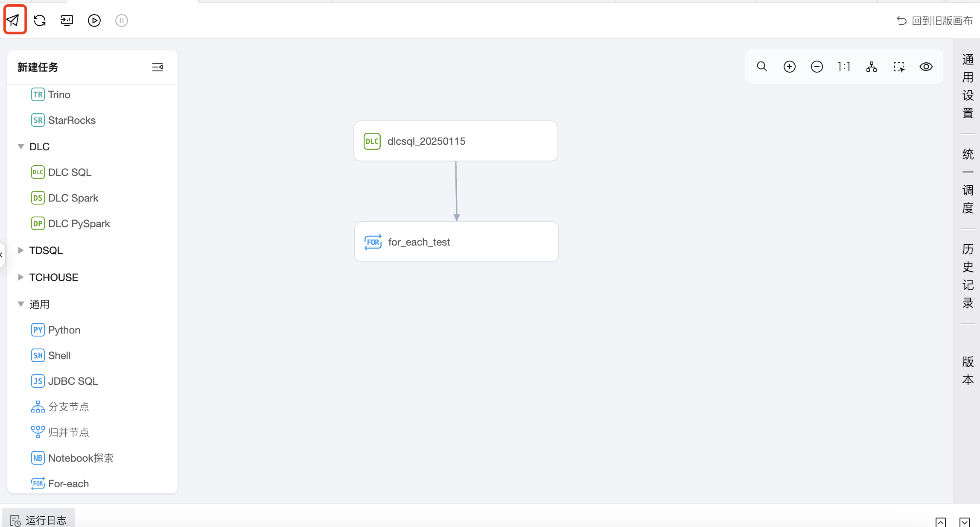Collapse the 新建任务 panel

(x=157, y=67)
